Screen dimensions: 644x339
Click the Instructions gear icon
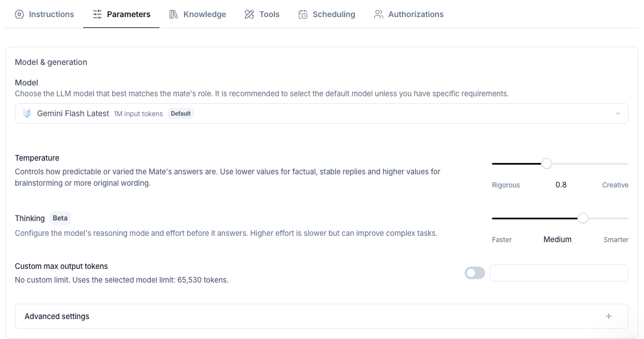point(19,14)
